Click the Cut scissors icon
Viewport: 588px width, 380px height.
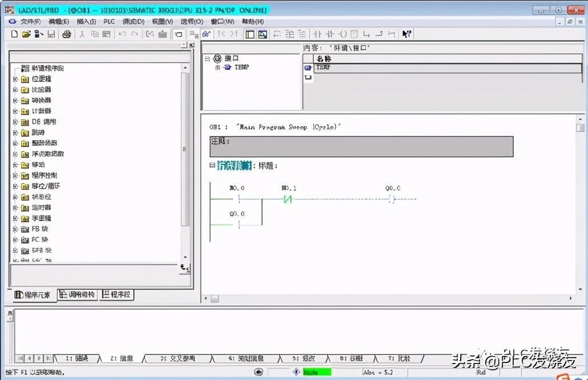(x=82, y=34)
